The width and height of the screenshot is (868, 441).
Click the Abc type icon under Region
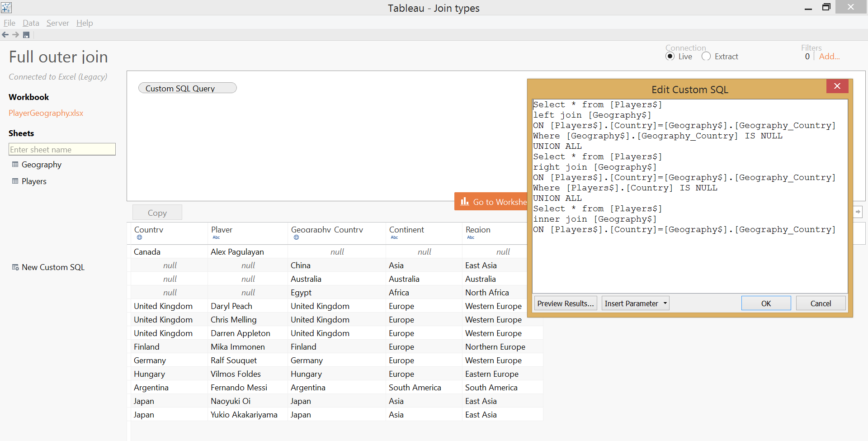pos(471,237)
